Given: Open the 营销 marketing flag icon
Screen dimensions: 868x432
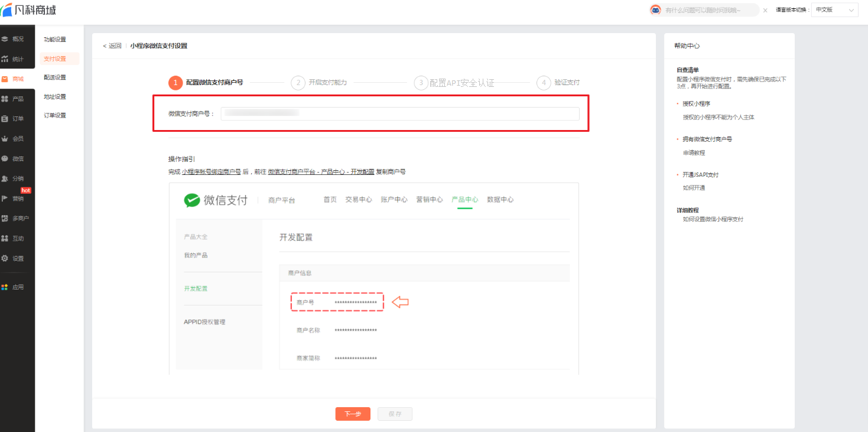Looking at the screenshot, I should coord(5,199).
